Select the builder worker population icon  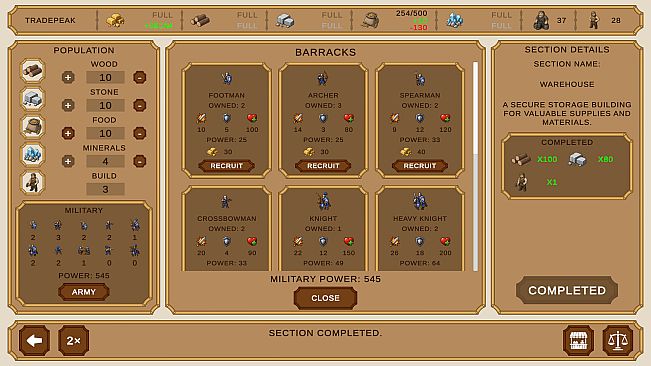(x=32, y=183)
